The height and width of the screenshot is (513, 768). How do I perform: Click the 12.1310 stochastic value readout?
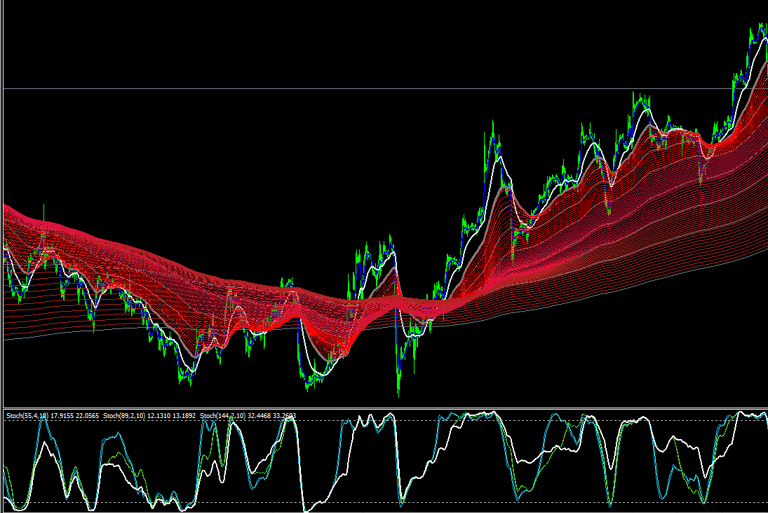coord(159,415)
